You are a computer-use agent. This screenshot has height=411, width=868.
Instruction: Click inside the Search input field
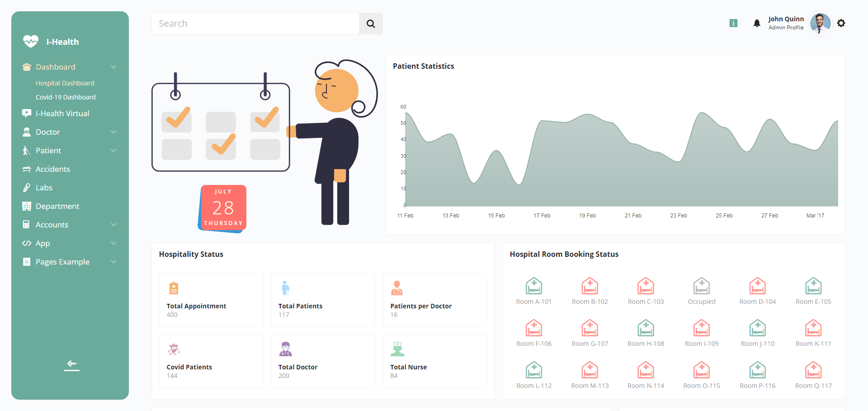[x=255, y=24]
